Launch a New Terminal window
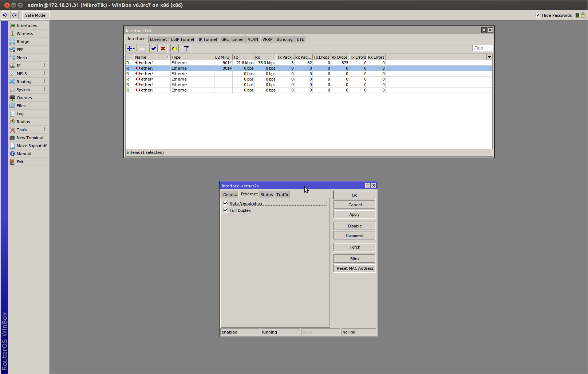This screenshot has width=588, height=374. 30,137
